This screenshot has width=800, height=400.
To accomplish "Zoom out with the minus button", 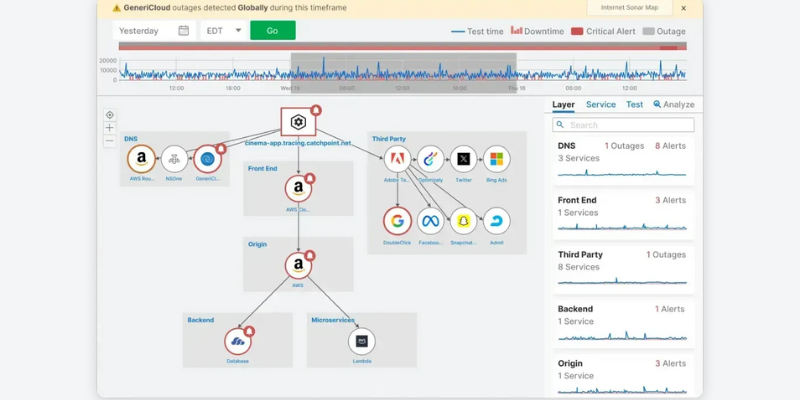I will pyautogui.click(x=110, y=140).
